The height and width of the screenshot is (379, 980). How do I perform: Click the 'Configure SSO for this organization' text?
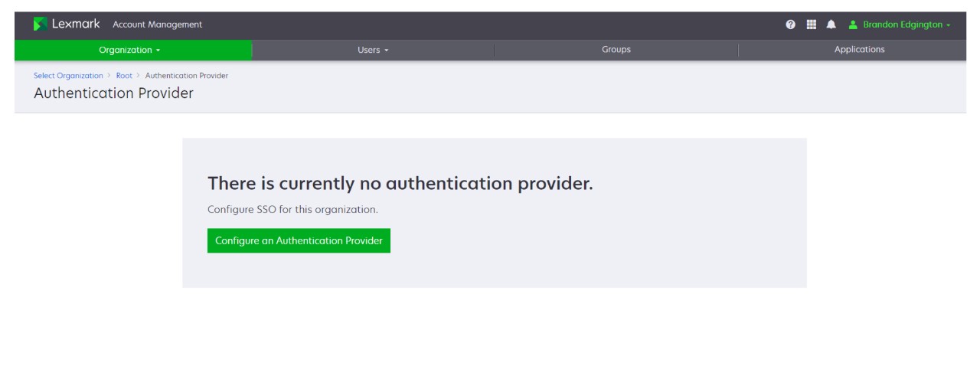(292, 209)
